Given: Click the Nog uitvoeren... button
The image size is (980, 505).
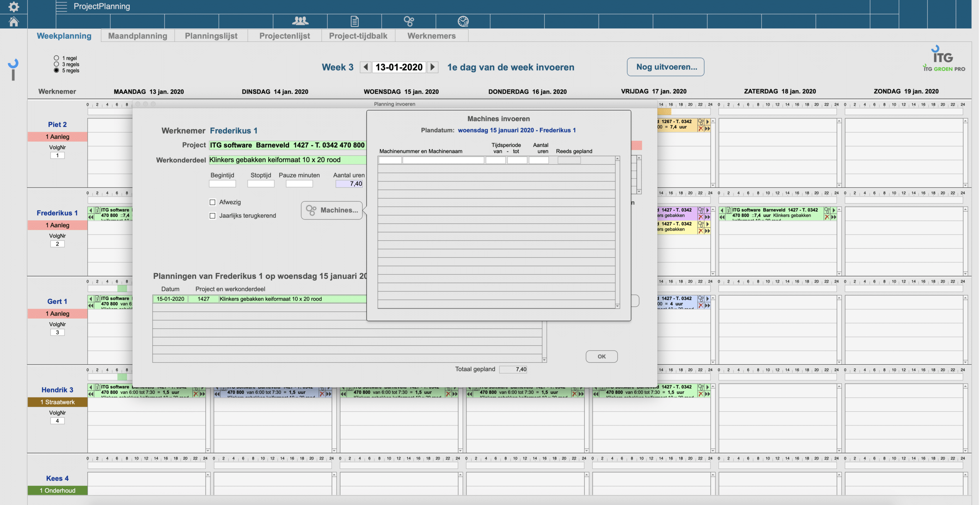Looking at the screenshot, I should coord(665,67).
